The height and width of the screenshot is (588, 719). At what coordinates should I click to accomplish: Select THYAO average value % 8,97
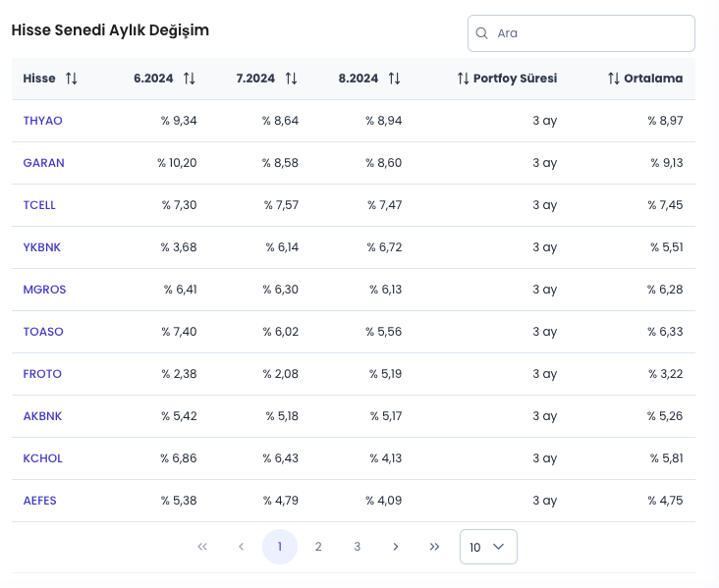(x=665, y=121)
